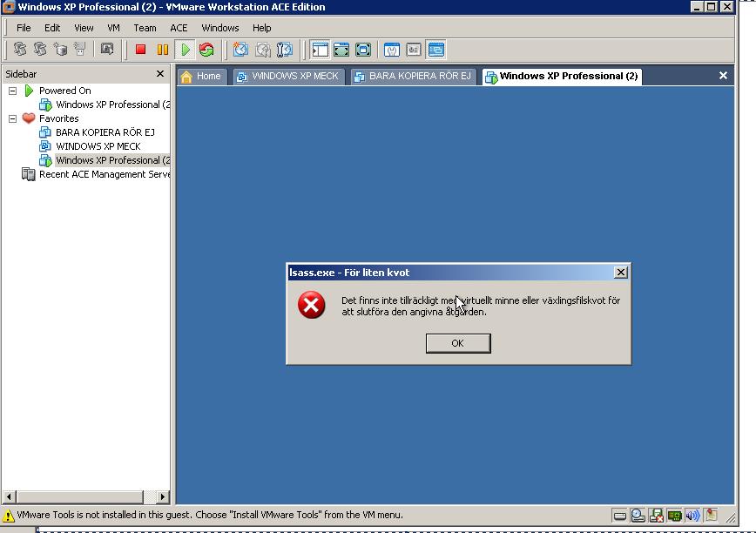Click the first team power toolbar icon

[20, 49]
